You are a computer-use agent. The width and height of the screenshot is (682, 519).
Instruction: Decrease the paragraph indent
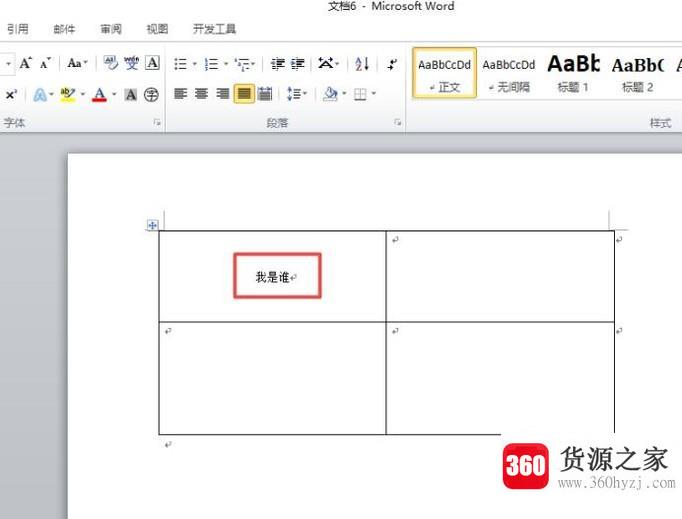pyautogui.click(x=277, y=64)
